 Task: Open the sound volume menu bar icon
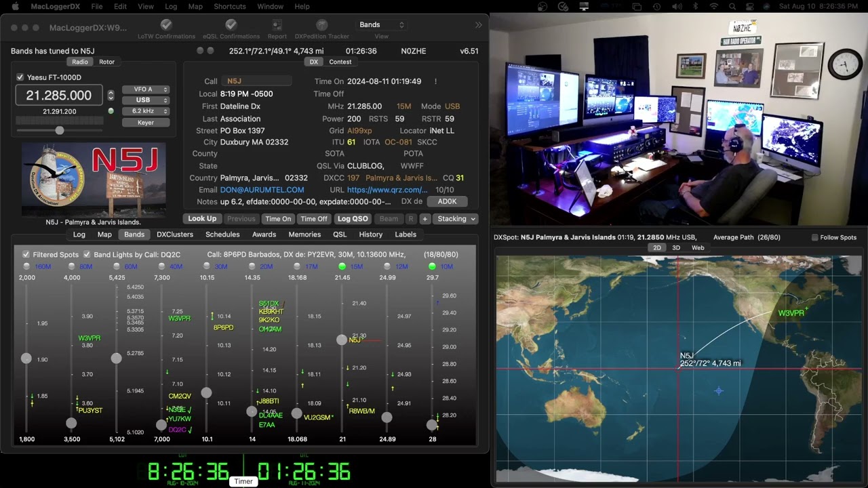[675, 6]
